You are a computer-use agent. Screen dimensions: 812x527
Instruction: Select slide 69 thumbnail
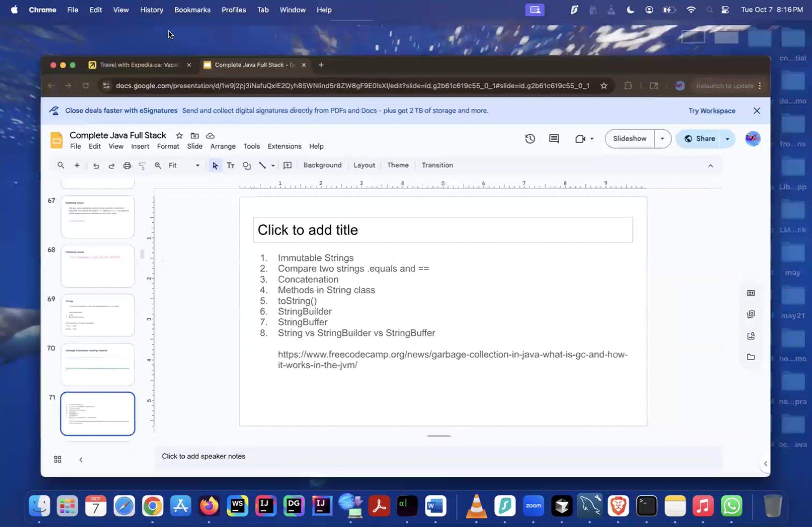coord(97,315)
